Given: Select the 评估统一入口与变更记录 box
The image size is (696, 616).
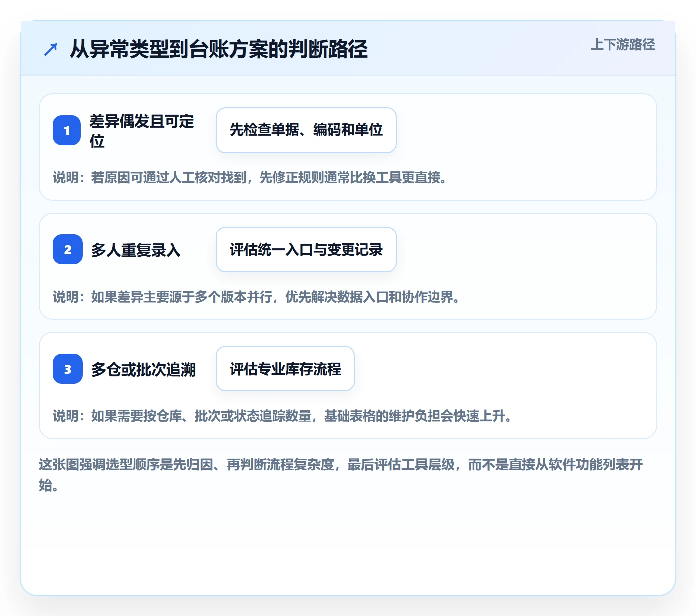Looking at the screenshot, I should pyautogui.click(x=306, y=249).
